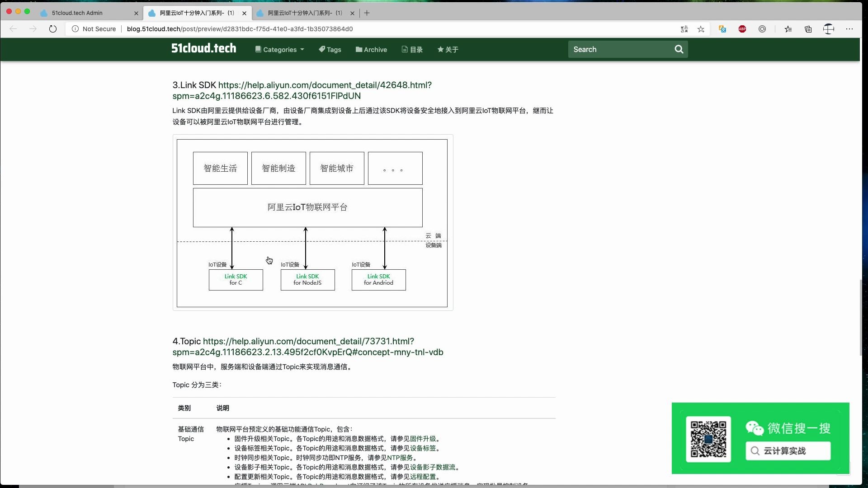Image resolution: width=868 pixels, height=488 pixels.
Task: Open the Link SDK documentation link
Action: pos(325,85)
